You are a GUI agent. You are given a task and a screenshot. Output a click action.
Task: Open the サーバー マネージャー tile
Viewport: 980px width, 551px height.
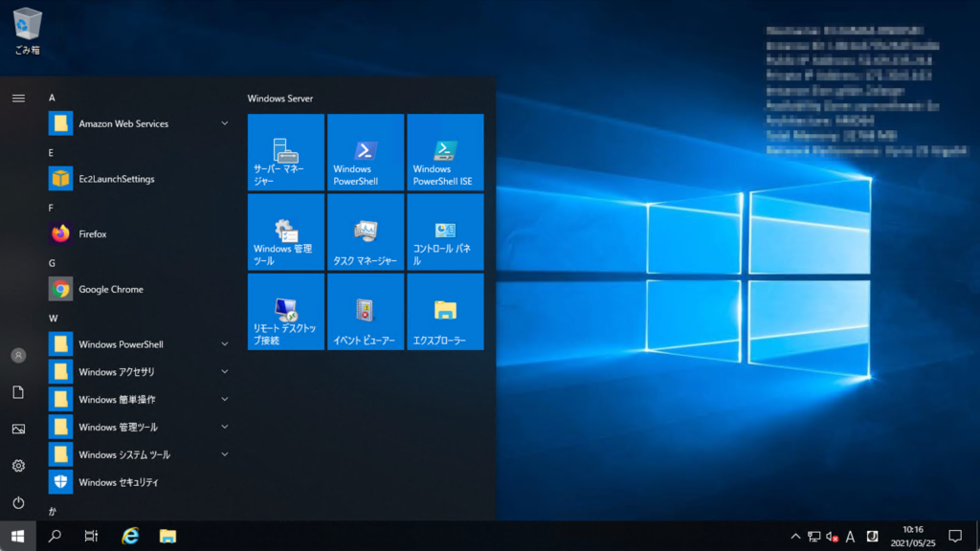click(285, 152)
